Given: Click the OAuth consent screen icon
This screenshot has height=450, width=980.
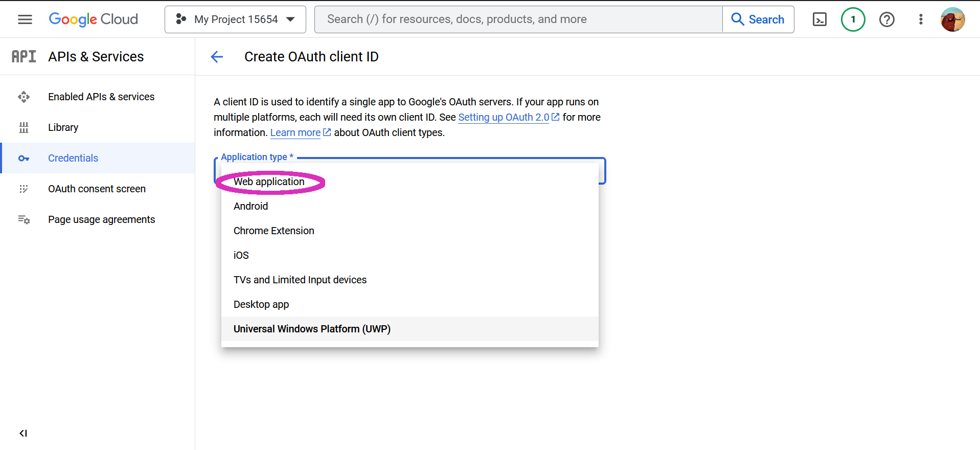Looking at the screenshot, I should click(24, 189).
